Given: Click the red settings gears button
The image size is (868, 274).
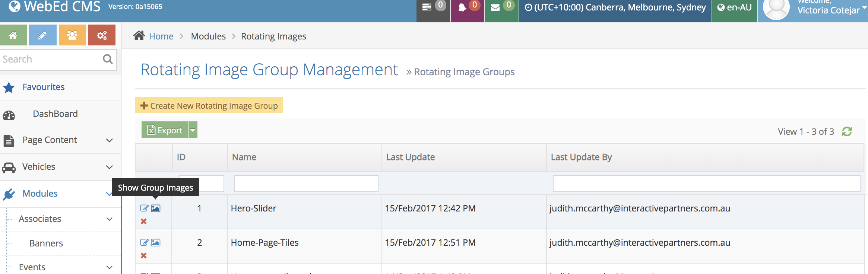Looking at the screenshot, I should [101, 35].
